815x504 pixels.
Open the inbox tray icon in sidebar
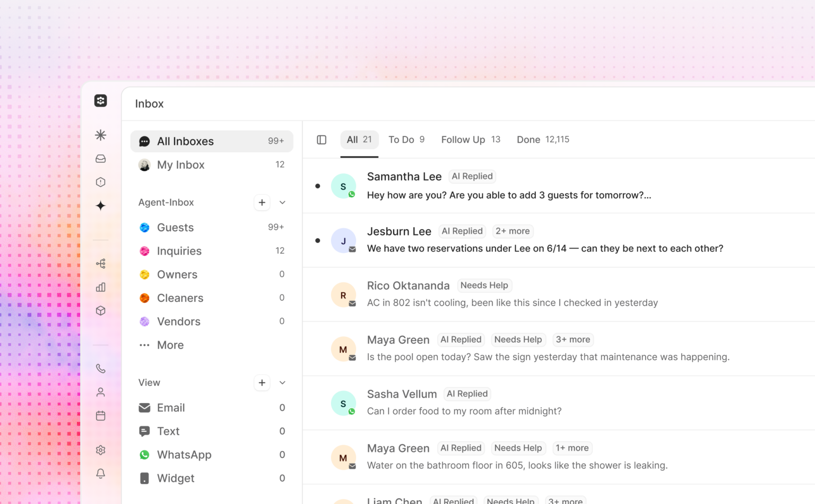click(100, 159)
